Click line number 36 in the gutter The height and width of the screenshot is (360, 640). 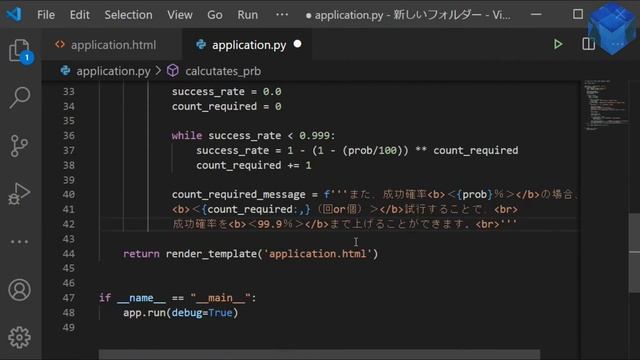[69, 136]
